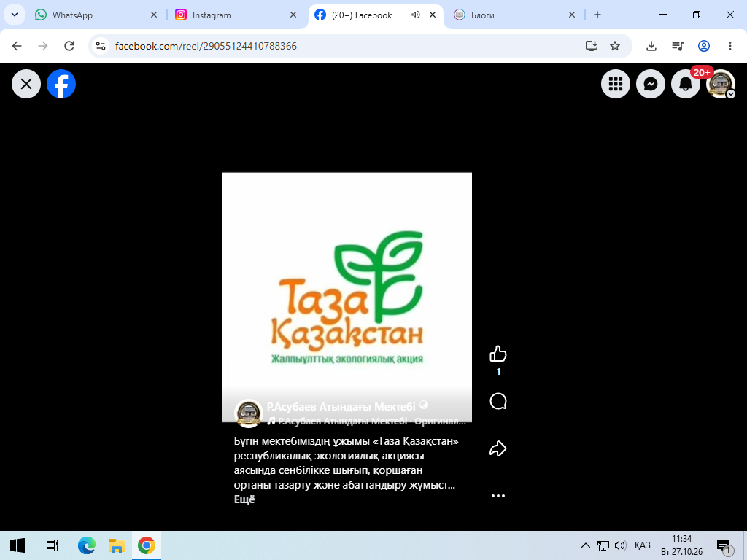Expand the caption with the Ещё link
This screenshot has width=747, height=560.
coord(244,499)
